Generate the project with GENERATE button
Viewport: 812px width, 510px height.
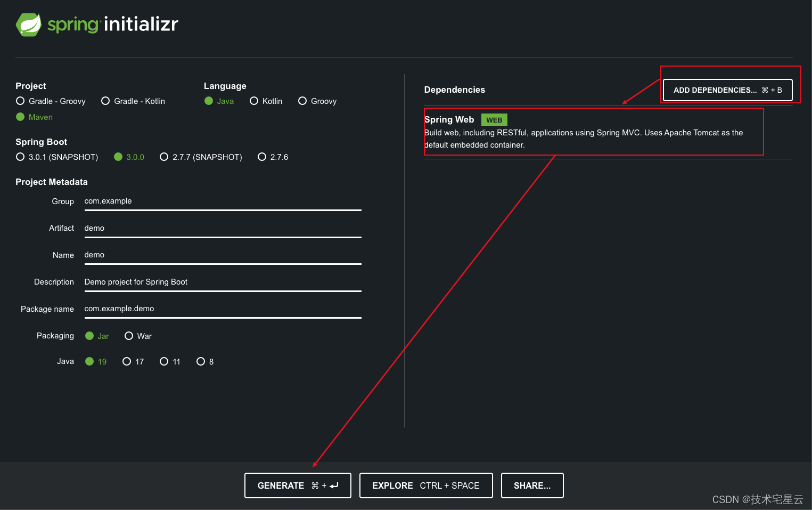(x=298, y=485)
